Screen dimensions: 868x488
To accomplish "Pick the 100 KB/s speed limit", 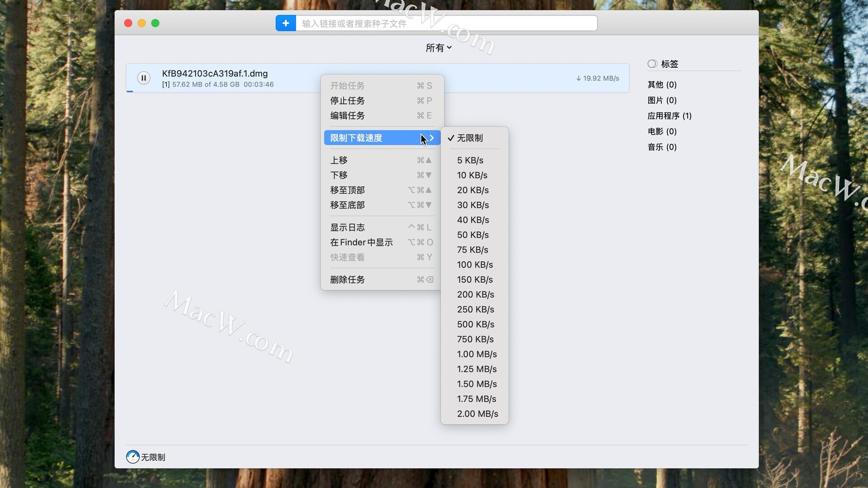I will 475,264.
